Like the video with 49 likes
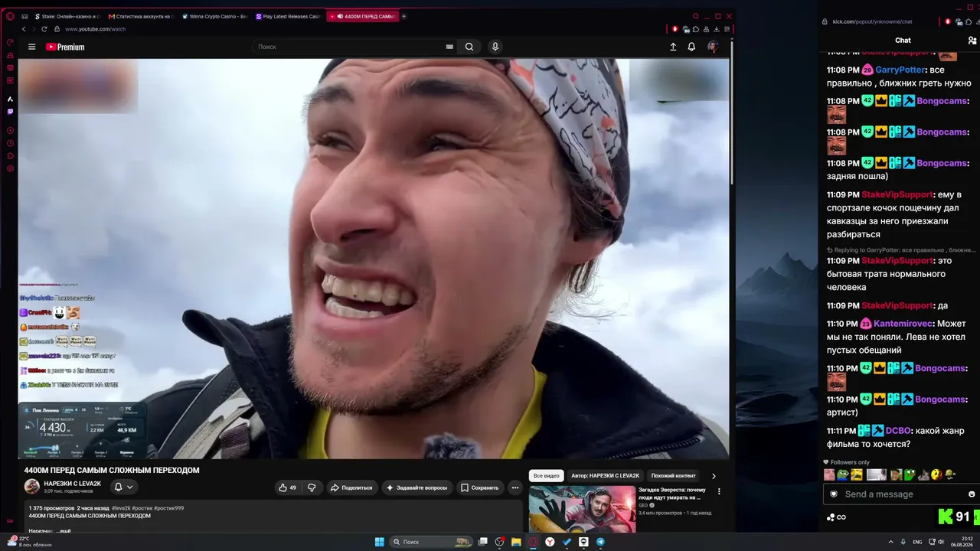The width and height of the screenshot is (980, 551). (288, 487)
